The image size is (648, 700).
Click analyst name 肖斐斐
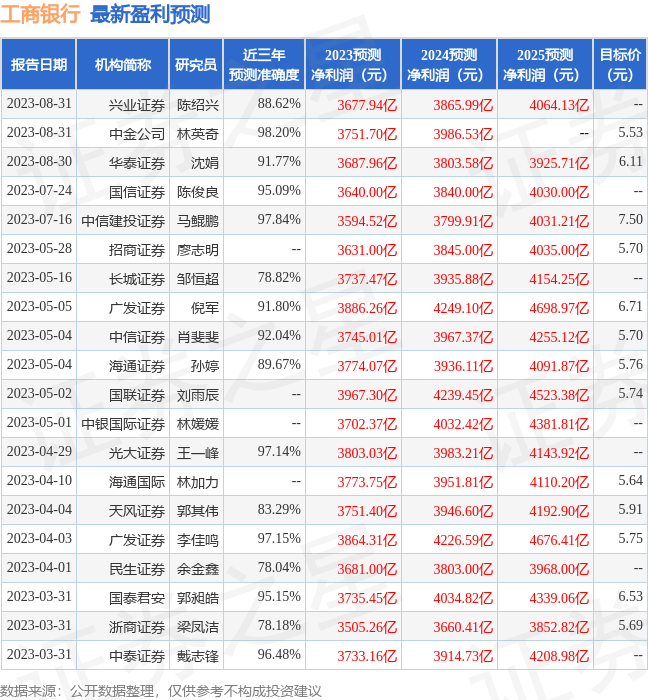[198, 337]
